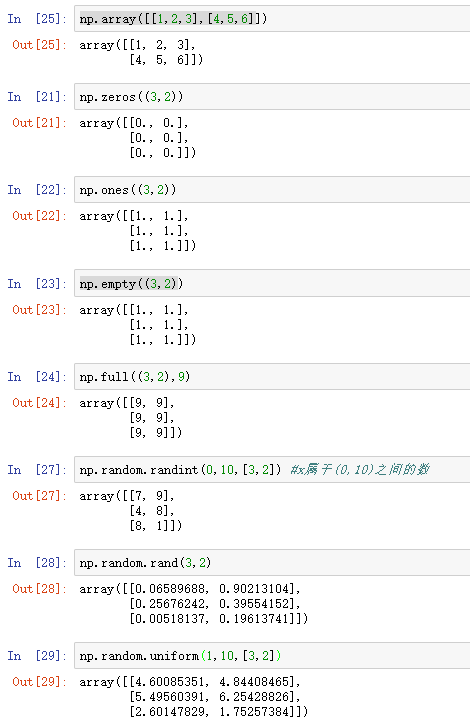Click the np.random.randint code cell

272,470
